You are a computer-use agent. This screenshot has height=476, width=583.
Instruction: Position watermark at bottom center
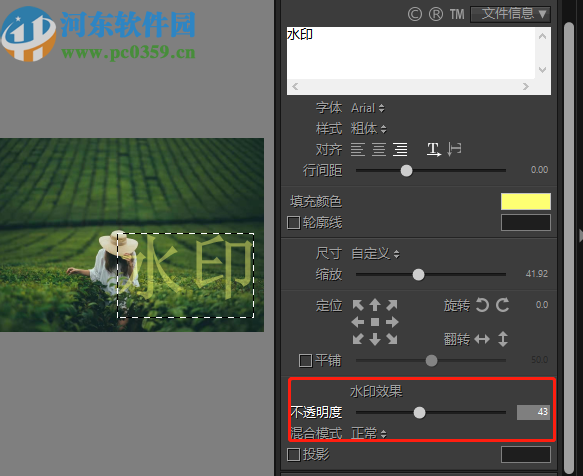pyautogui.click(x=375, y=339)
